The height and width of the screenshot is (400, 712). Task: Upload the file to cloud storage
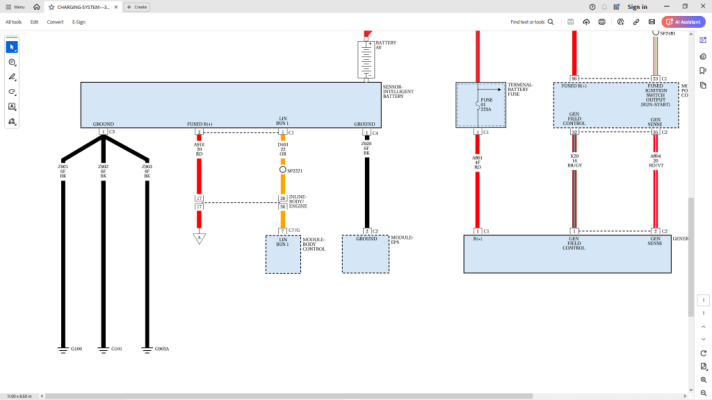(x=586, y=22)
